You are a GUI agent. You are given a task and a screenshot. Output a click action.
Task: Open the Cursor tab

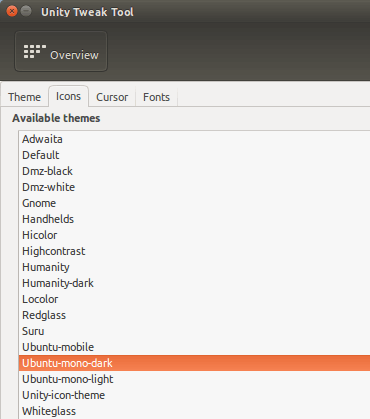[x=112, y=97]
